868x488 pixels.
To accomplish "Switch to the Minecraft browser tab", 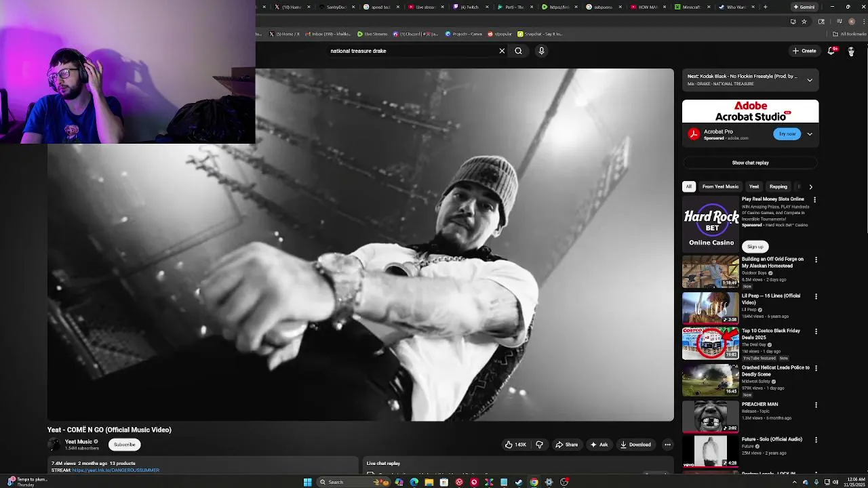I will pyautogui.click(x=693, y=7).
